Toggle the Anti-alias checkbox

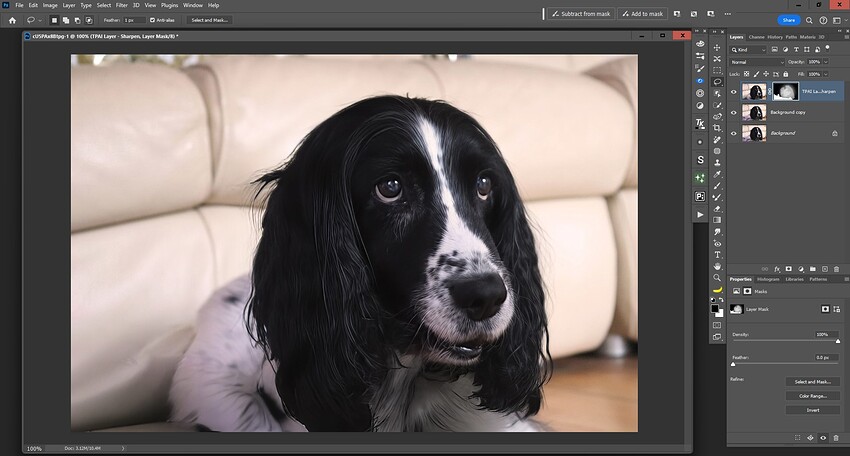[152, 19]
